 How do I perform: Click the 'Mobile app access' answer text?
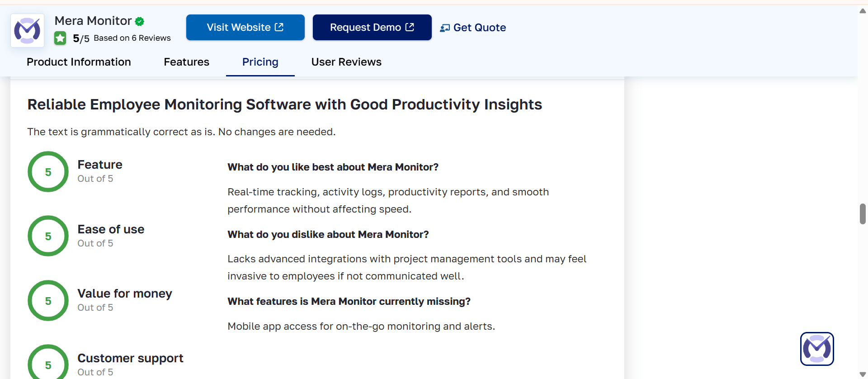(361, 326)
